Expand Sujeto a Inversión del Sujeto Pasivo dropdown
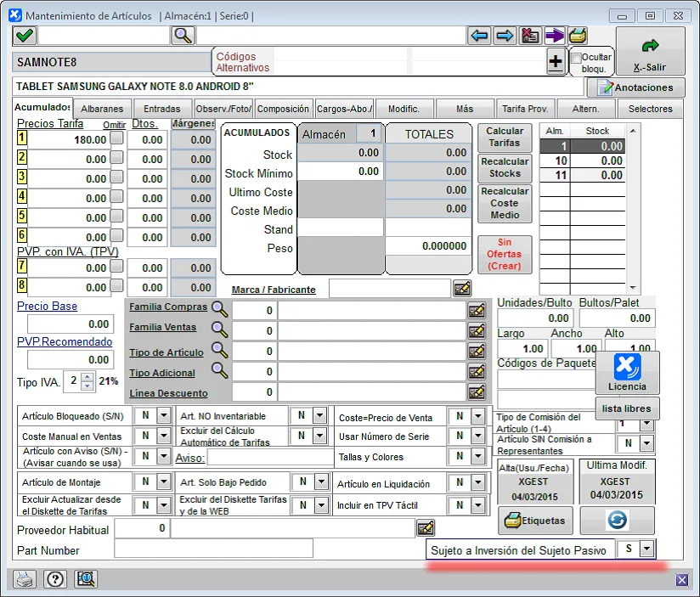Image resolution: width=700 pixels, height=597 pixels. pyautogui.click(x=646, y=549)
